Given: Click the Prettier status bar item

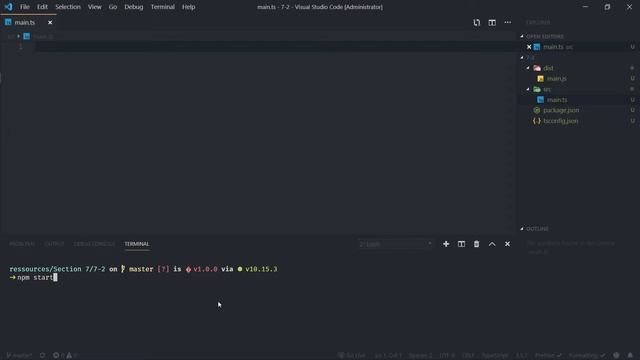Looking at the screenshot, I should click(x=548, y=356).
